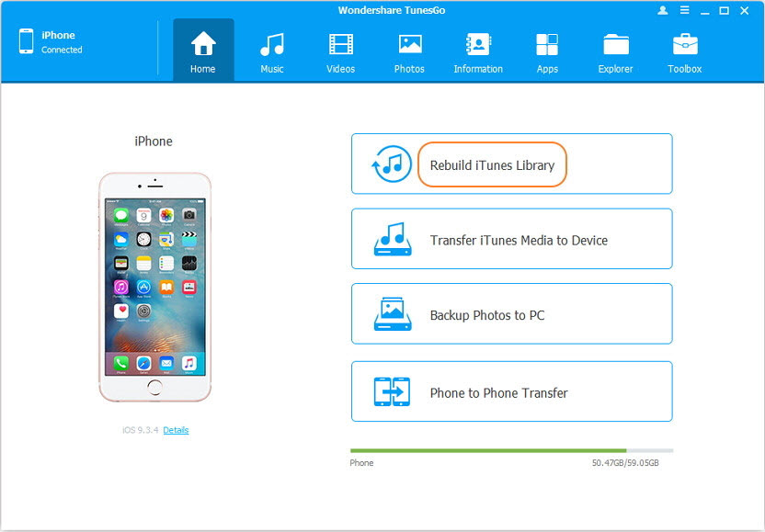Click the Rebuild iTunes Library music icon
The width and height of the screenshot is (765, 532).
391,164
